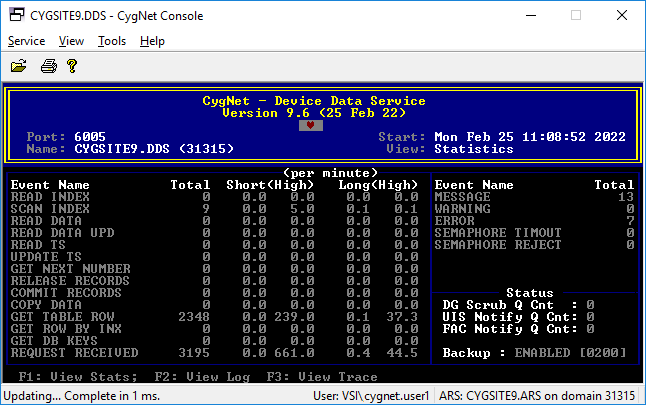Click the SCAN INDEX event name

[x=50, y=209]
